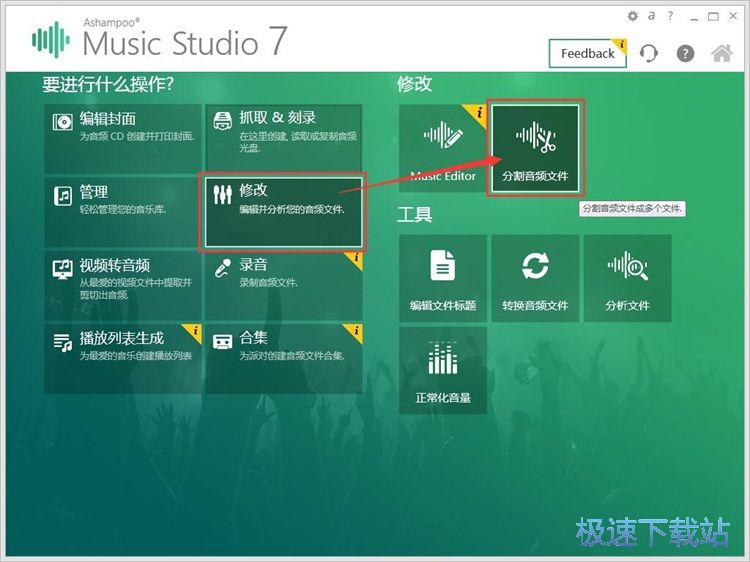Image resolution: width=750 pixels, height=562 pixels.
Task: Click the microphone icon beside 录音
Action: point(222,268)
